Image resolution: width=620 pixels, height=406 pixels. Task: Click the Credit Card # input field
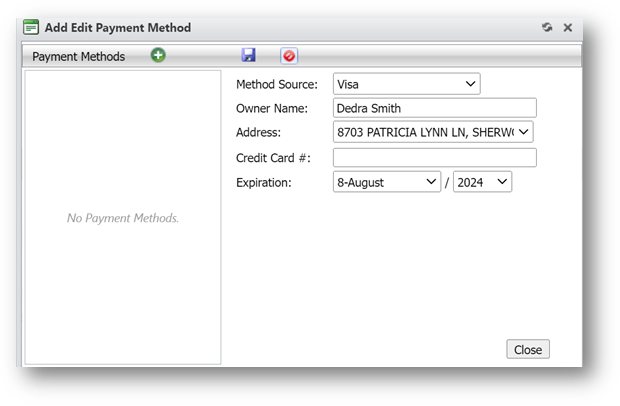click(x=435, y=158)
